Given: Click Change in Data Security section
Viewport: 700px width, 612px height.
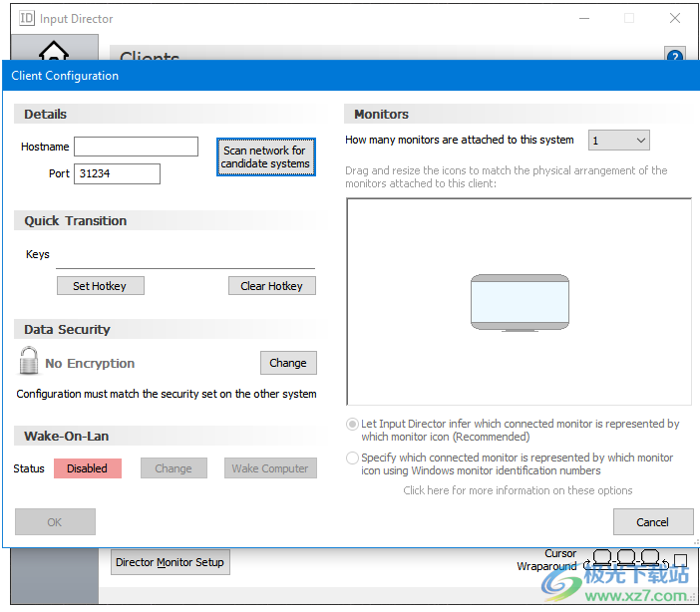Looking at the screenshot, I should click(x=288, y=363).
